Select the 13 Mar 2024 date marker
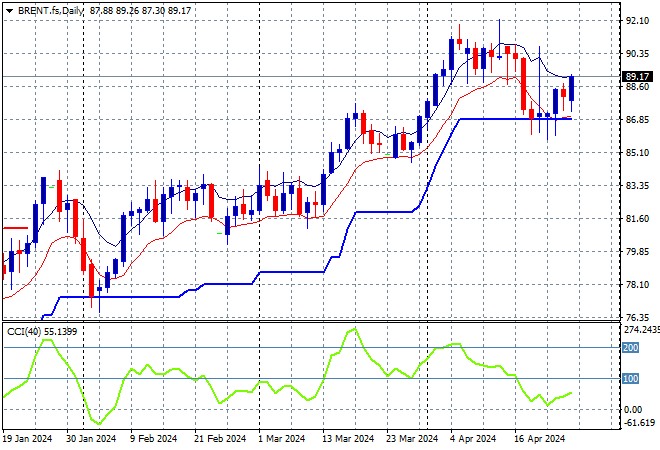660x450 pixels. [x=348, y=438]
